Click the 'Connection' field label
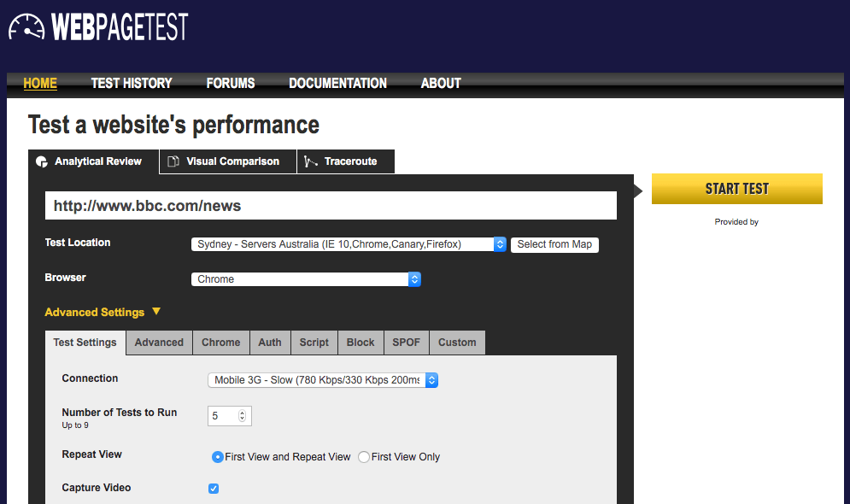850x504 pixels. (90, 378)
